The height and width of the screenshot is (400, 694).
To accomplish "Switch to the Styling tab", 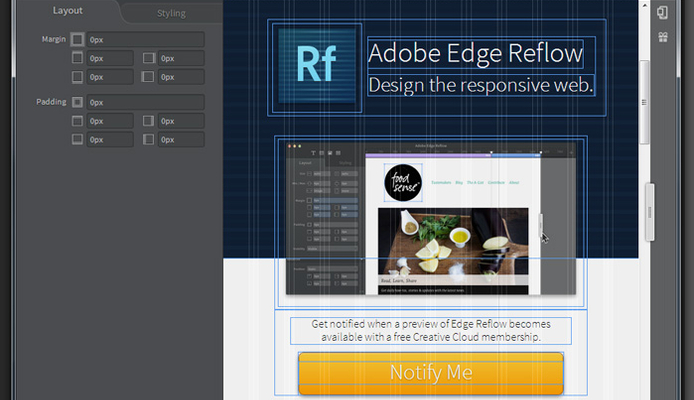I will click(x=171, y=13).
